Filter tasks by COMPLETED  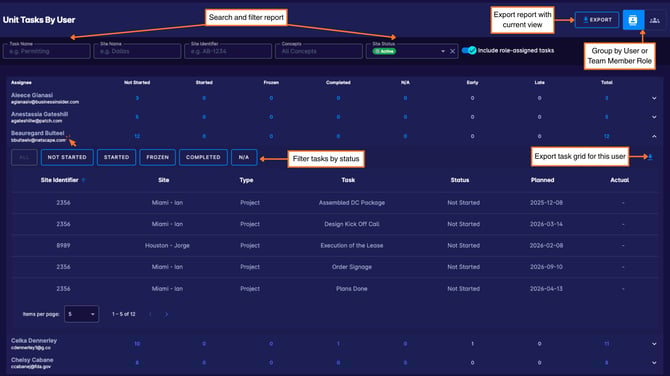pos(203,157)
